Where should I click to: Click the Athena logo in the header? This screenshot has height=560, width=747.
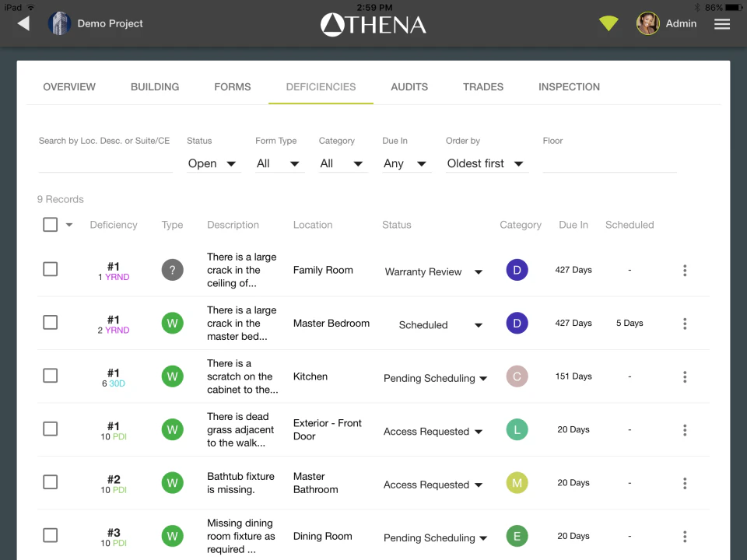point(373,23)
